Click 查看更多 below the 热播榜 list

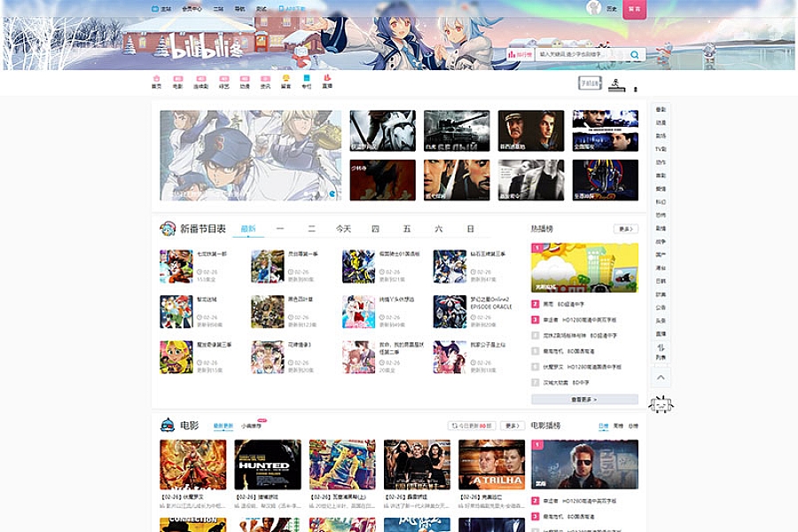[x=584, y=400]
